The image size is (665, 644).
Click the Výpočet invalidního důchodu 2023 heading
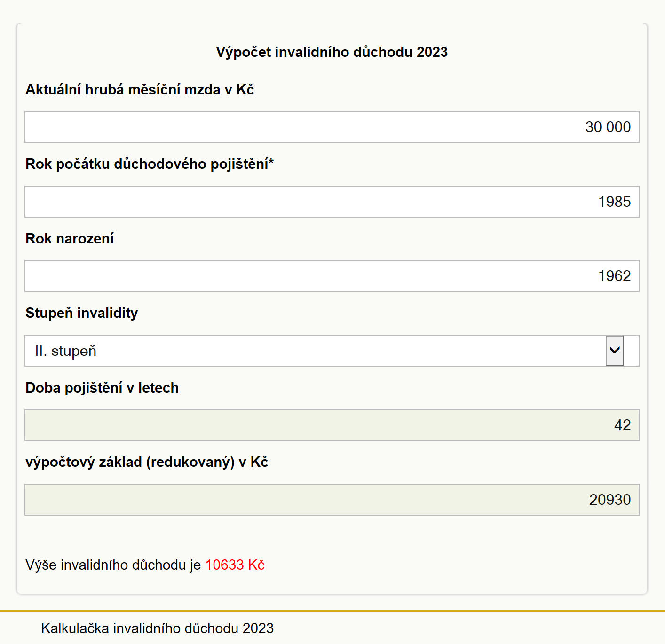(x=332, y=52)
